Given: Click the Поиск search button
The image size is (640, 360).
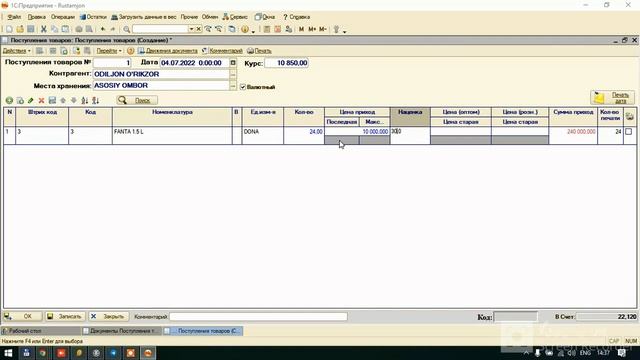Looking at the screenshot, I should (x=137, y=100).
